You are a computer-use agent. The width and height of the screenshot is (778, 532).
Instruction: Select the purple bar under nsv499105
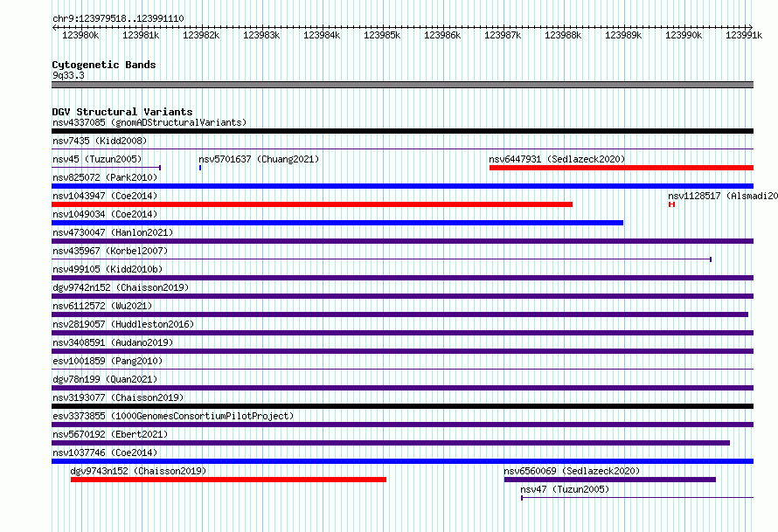click(402, 278)
